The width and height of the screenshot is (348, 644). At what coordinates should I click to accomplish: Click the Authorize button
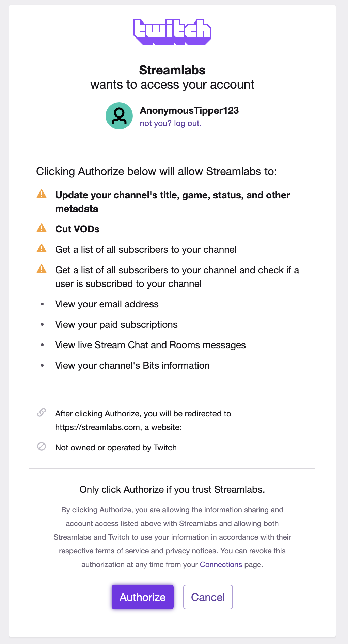click(x=143, y=597)
